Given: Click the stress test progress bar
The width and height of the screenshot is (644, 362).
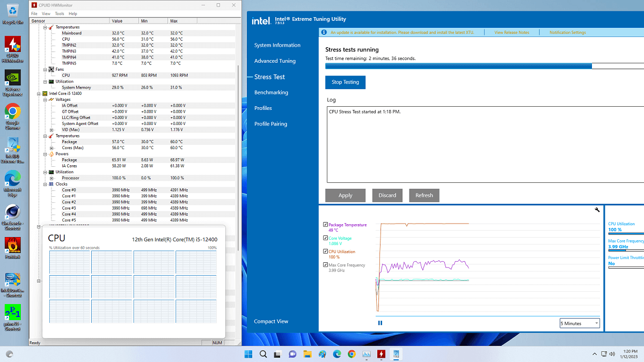Looking at the screenshot, I should (485, 66).
